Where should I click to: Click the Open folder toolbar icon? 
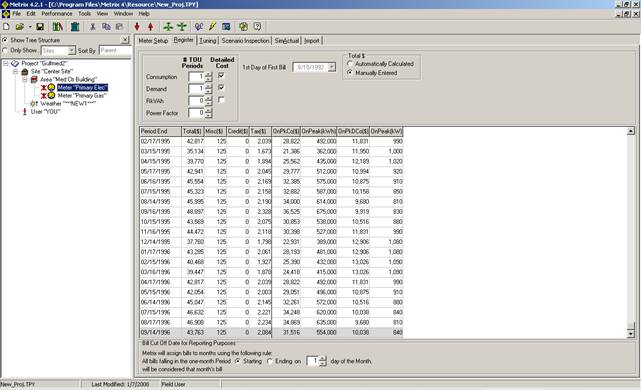[x=19, y=27]
